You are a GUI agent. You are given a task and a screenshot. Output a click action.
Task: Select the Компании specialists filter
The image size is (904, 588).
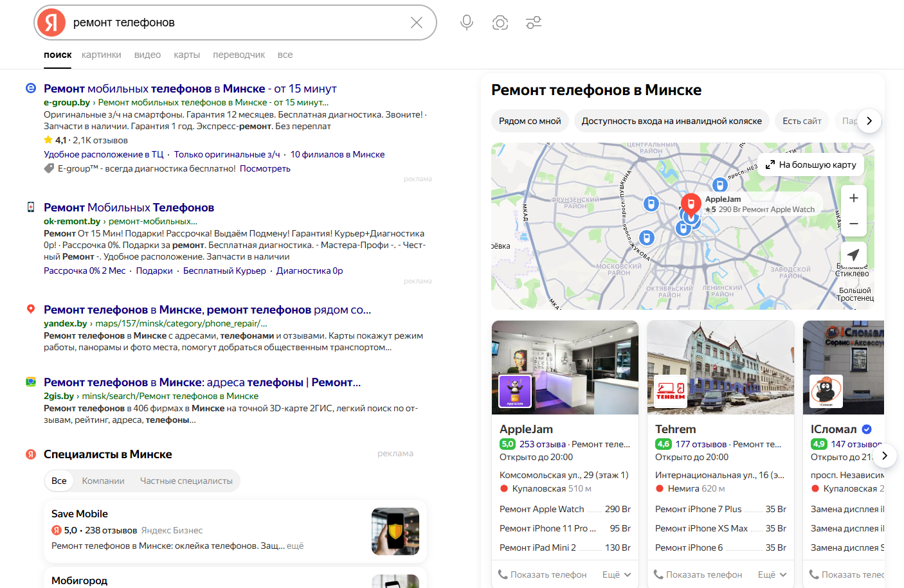pos(104,481)
